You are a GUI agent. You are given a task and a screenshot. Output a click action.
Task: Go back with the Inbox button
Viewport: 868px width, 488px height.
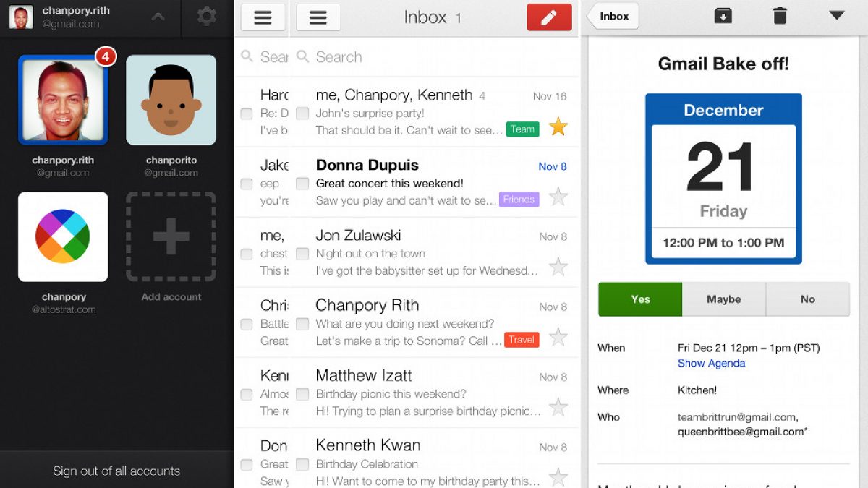[613, 16]
